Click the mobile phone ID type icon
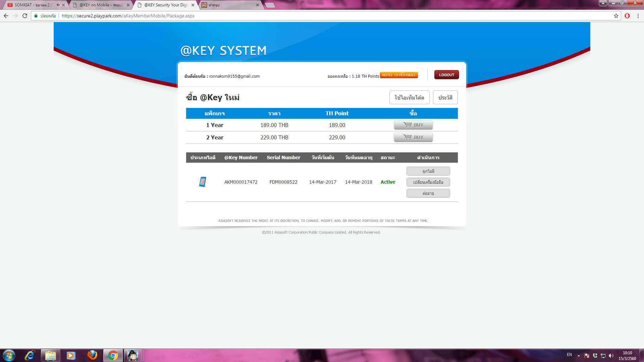The width and height of the screenshot is (644, 362). 203,182
